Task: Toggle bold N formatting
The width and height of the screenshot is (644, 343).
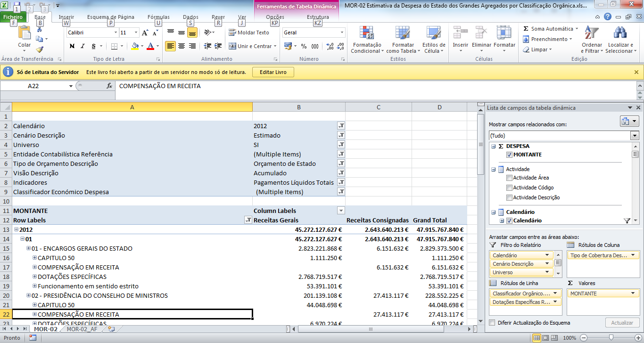Action: click(x=72, y=46)
